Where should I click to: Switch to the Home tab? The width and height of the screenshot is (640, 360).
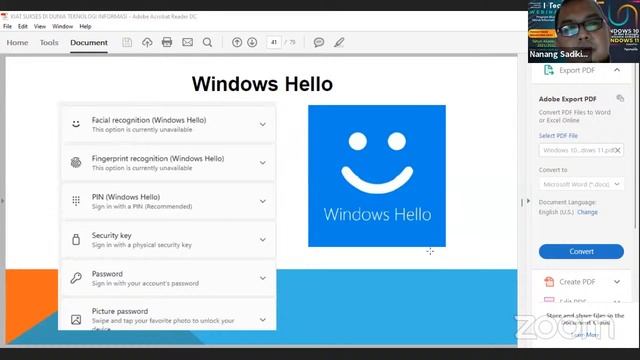(18, 42)
